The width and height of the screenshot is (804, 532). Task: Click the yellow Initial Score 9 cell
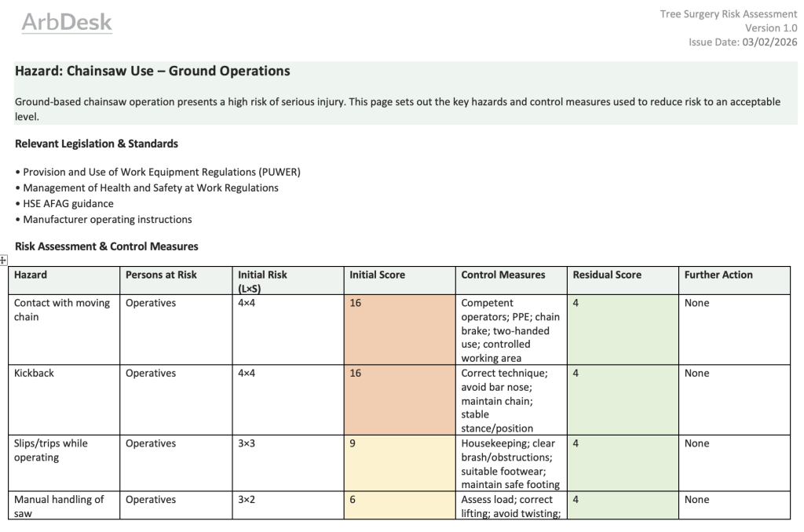coord(399,463)
